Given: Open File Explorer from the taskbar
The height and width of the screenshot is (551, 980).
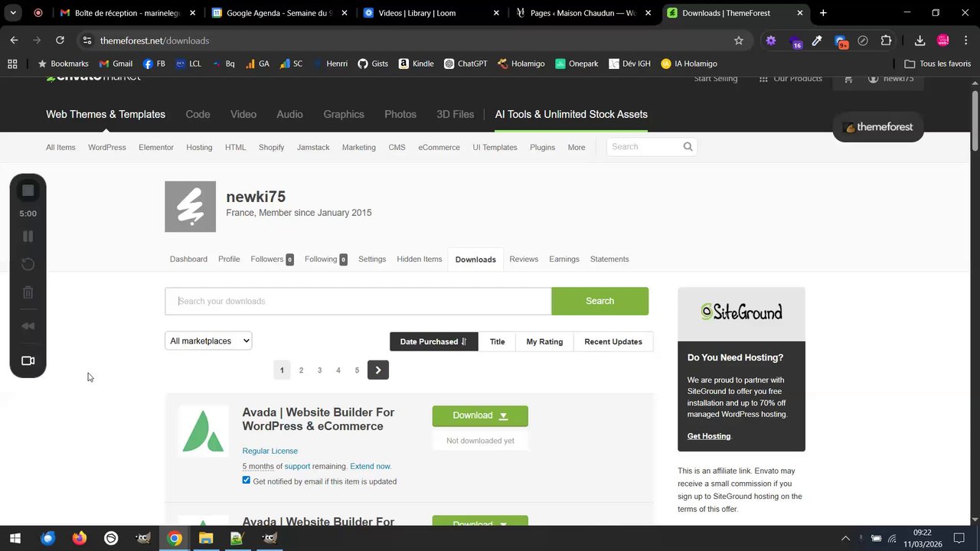Looking at the screenshot, I should pos(206,539).
